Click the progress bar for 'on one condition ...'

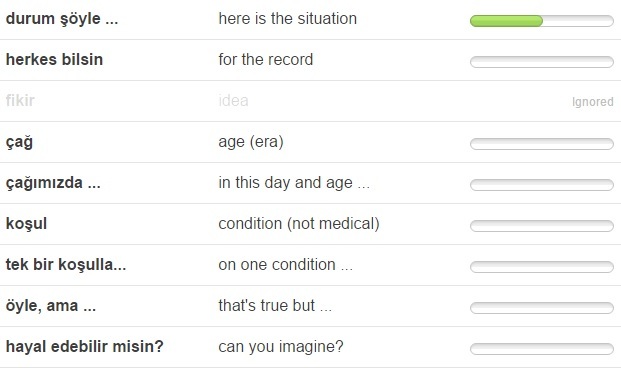(x=541, y=267)
